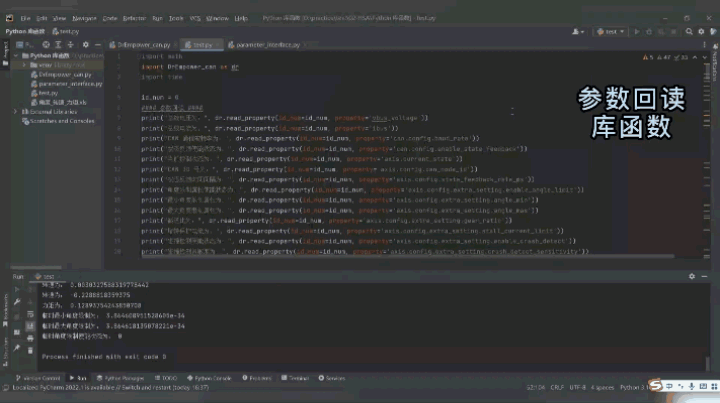Open Scratches and Consoles node

[58, 121]
